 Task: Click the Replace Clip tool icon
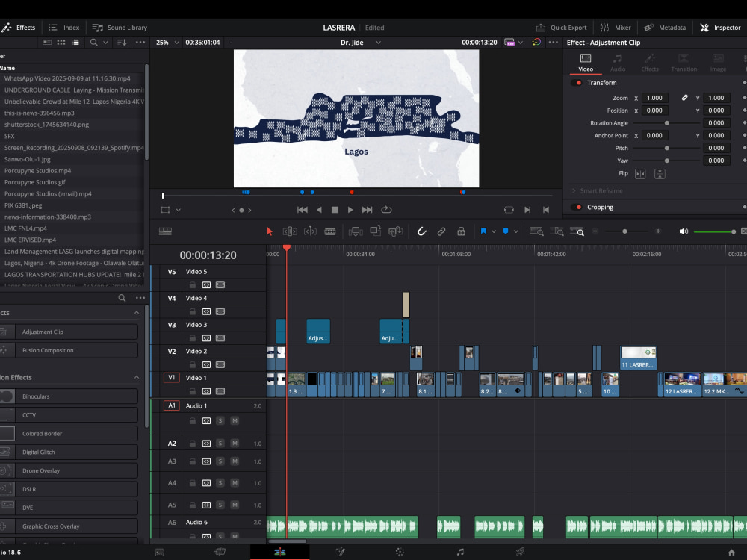[x=395, y=231]
